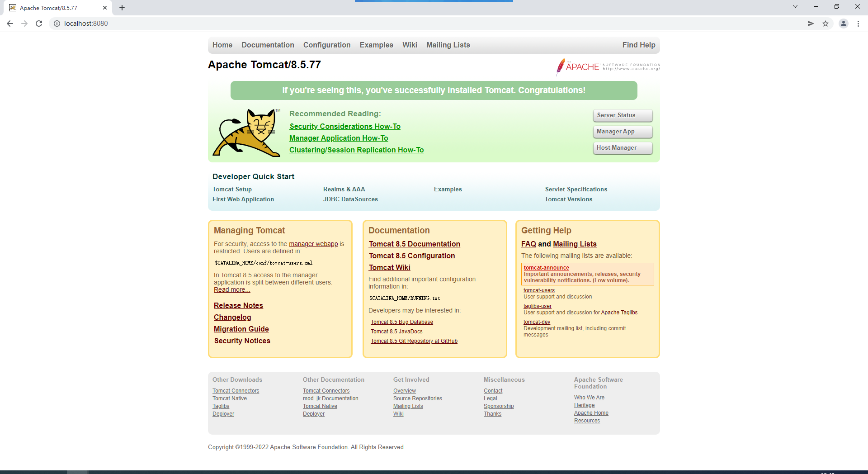Open the tomcat-dev mailing list link
868x474 pixels.
tap(537, 322)
